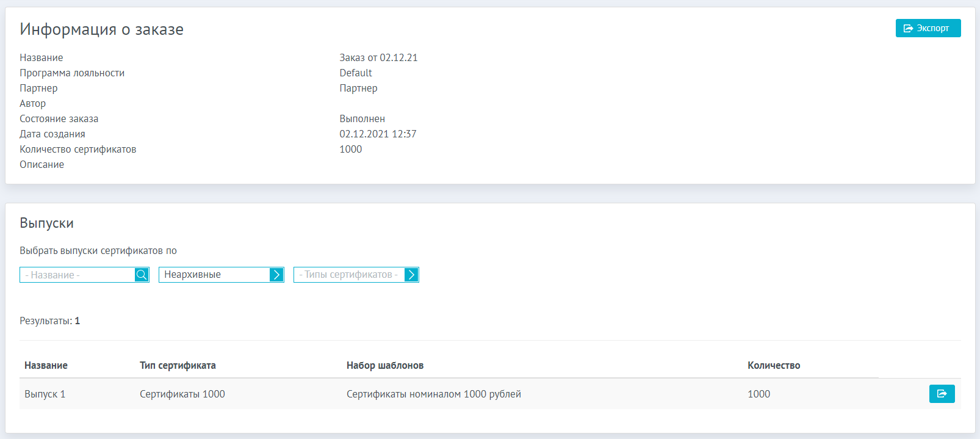
Task: Click the Набор шаблонов column header
Action: tap(385, 365)
